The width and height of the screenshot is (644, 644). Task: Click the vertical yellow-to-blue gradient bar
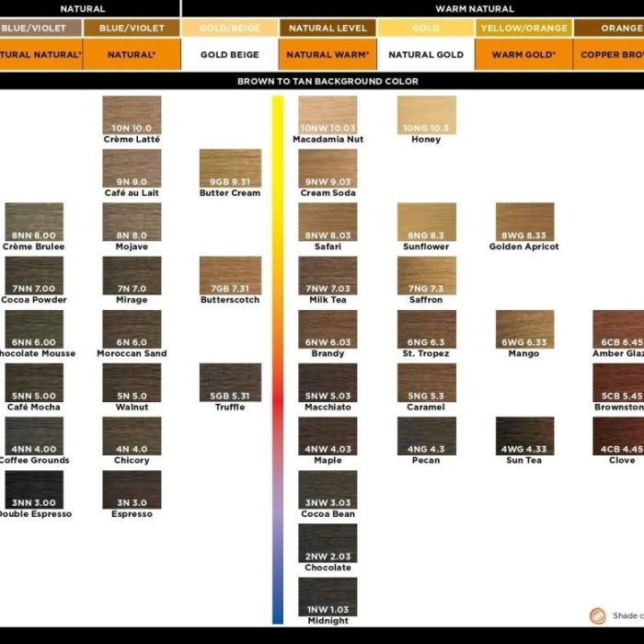click(x=278, y=360)
